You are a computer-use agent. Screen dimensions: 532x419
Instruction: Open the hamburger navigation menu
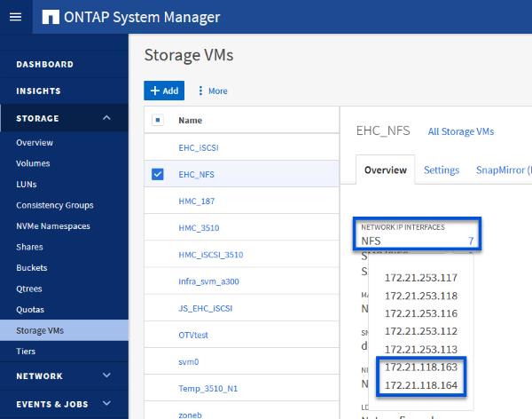[x=15, y=17]
